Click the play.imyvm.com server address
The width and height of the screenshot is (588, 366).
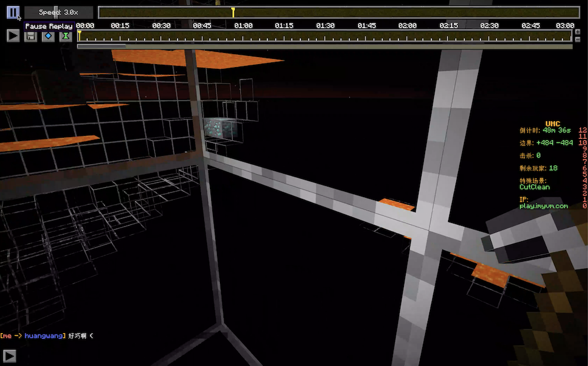point(543,206)
